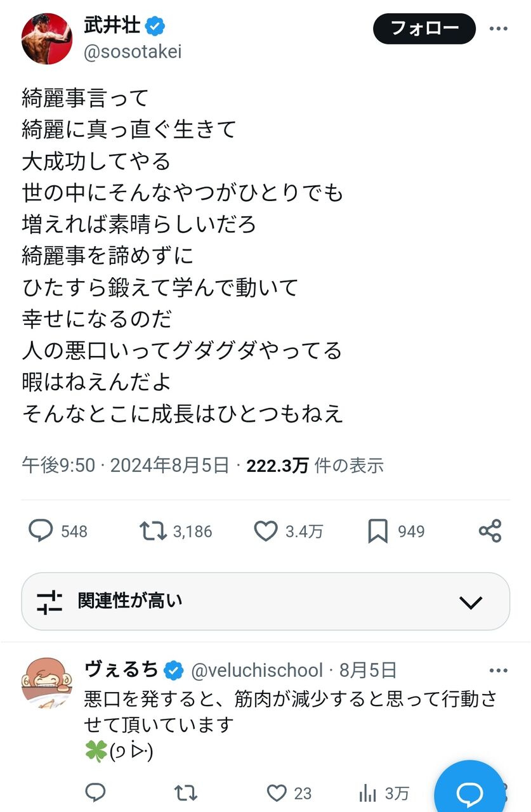531x812 pixels.
Task: Like the main tweet heart icon
Action: (266, 531)
